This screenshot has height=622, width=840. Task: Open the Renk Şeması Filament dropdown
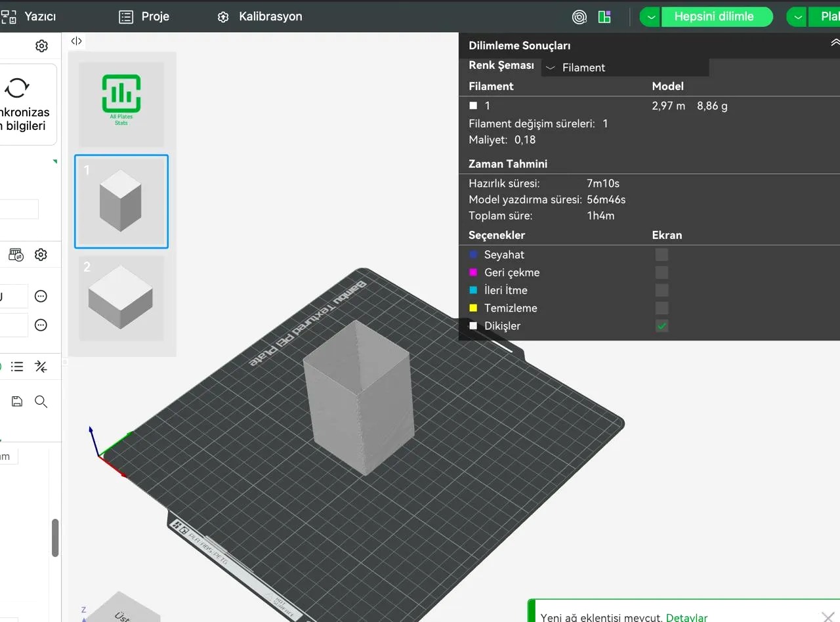pos(625,67)
